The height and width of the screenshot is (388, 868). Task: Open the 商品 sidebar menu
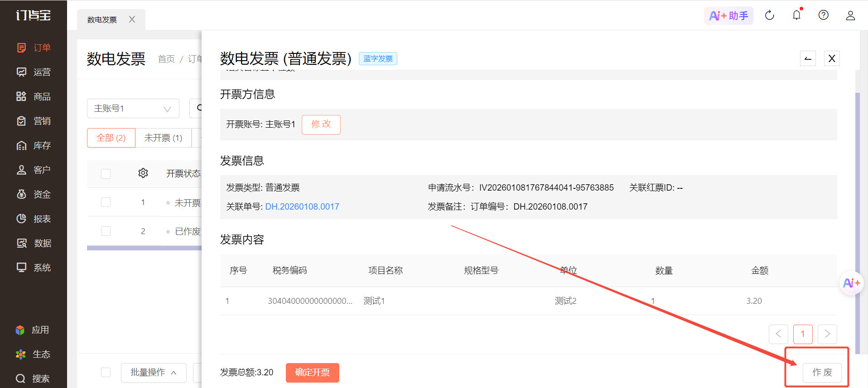34,96
